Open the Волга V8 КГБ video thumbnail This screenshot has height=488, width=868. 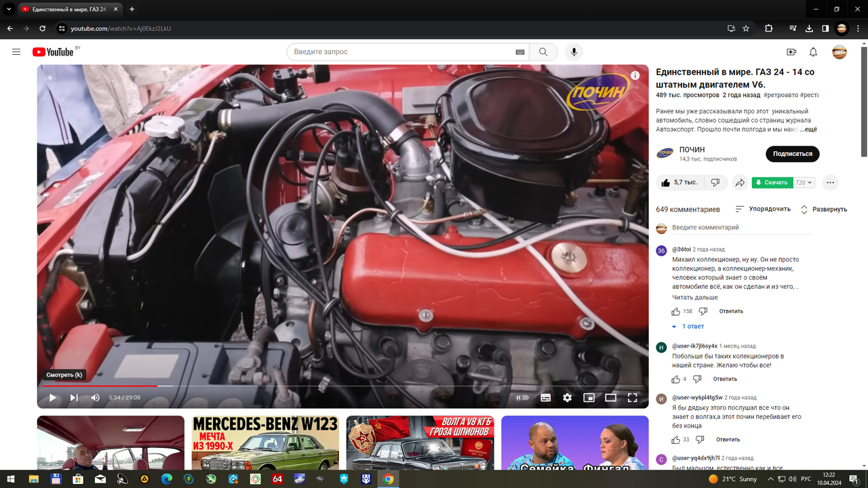[420, 443]
